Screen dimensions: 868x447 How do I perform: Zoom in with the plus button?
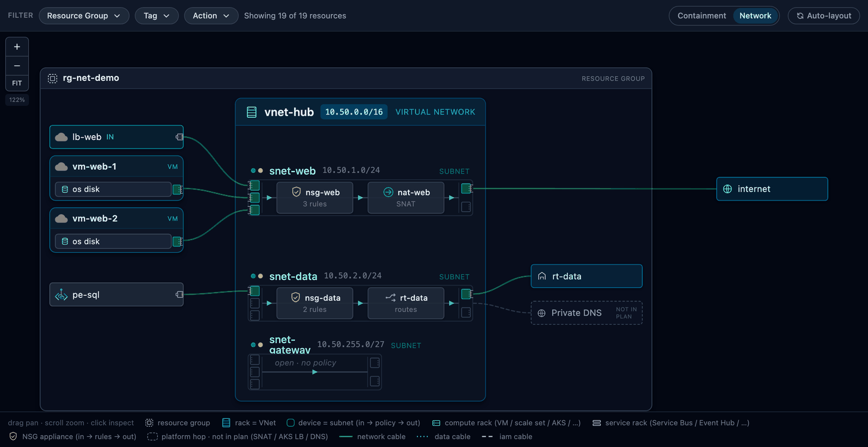tap(17, 47)
